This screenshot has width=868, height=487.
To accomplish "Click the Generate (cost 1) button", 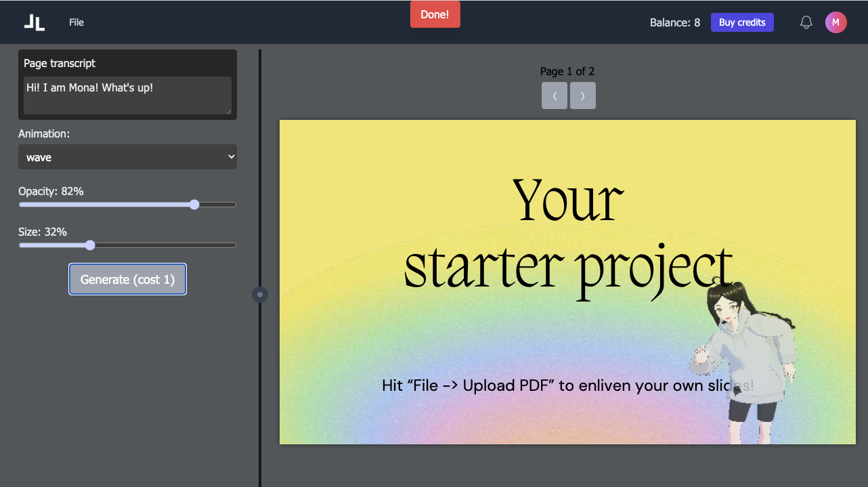I will point(127,279).
